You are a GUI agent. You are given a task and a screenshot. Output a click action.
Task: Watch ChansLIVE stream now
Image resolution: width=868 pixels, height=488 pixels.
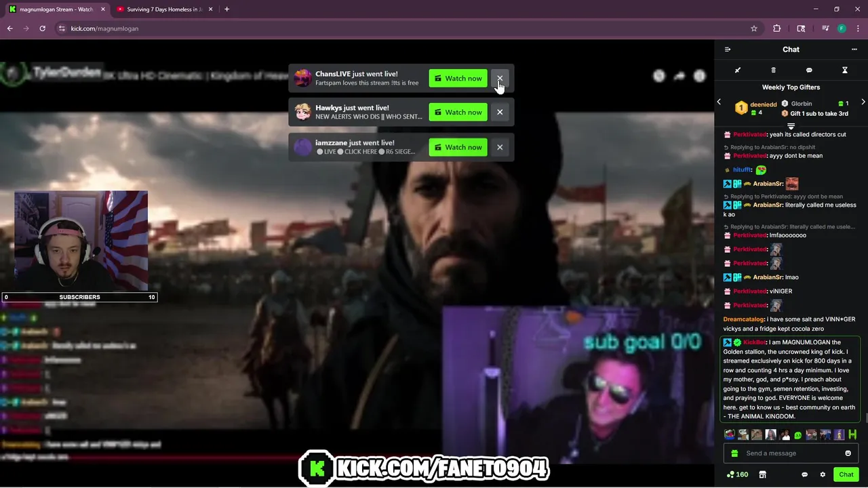(x=458, y=79)
